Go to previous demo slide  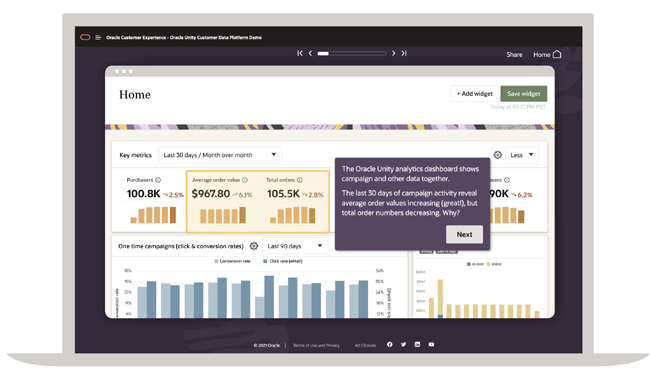310,53
